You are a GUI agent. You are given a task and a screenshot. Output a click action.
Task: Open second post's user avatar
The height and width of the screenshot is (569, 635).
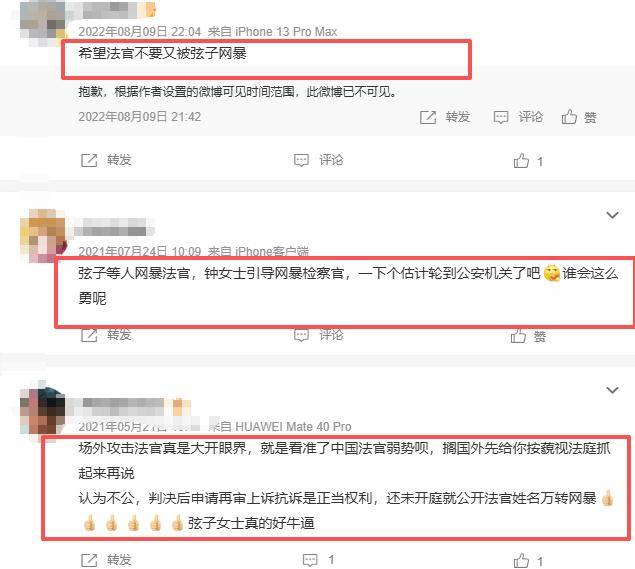pos(43,235)
